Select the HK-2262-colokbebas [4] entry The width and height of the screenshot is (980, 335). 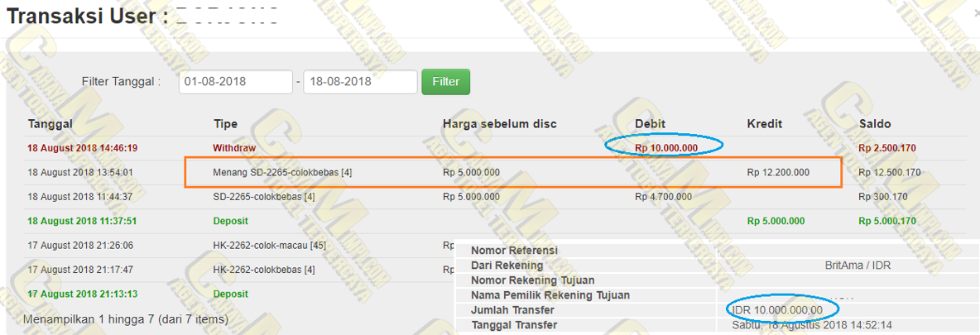[263, 270]
